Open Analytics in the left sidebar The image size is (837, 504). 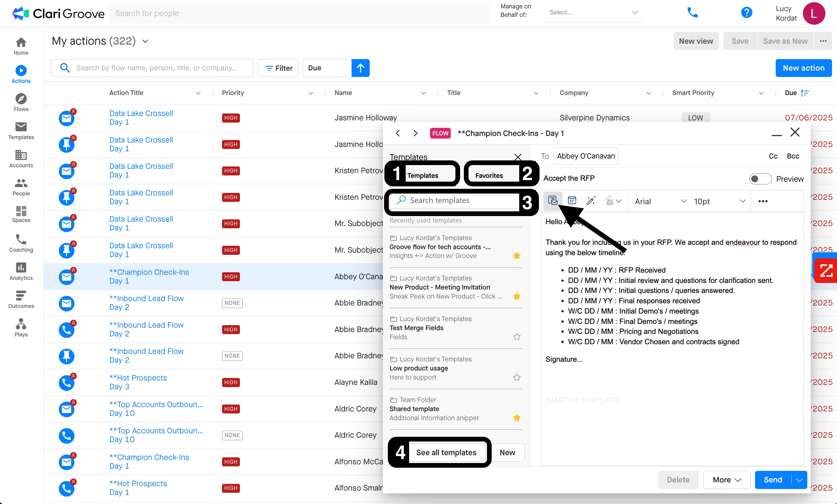[x=21, y=271]
